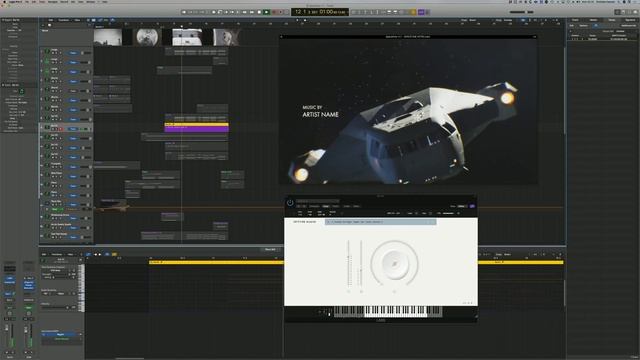Click the green track icon in inspector
Screen dimensions: 640x360
coord(22,91)
